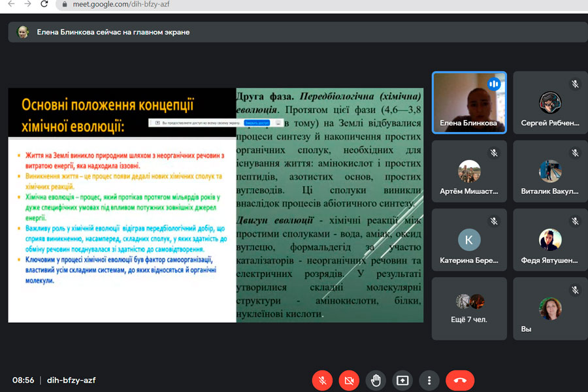This screenshot has height=392, width=588.
Task: Click muted mic icon on Вы tile
Action: [575, 290]
